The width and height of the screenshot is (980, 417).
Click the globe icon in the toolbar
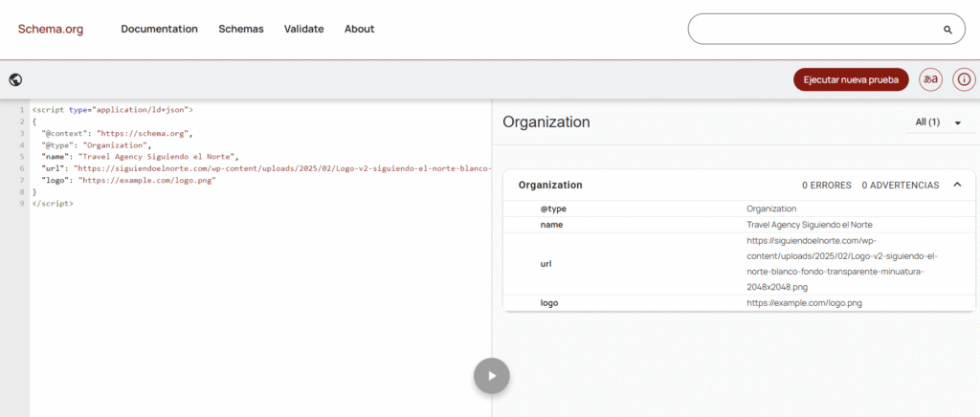click(15, 80)
